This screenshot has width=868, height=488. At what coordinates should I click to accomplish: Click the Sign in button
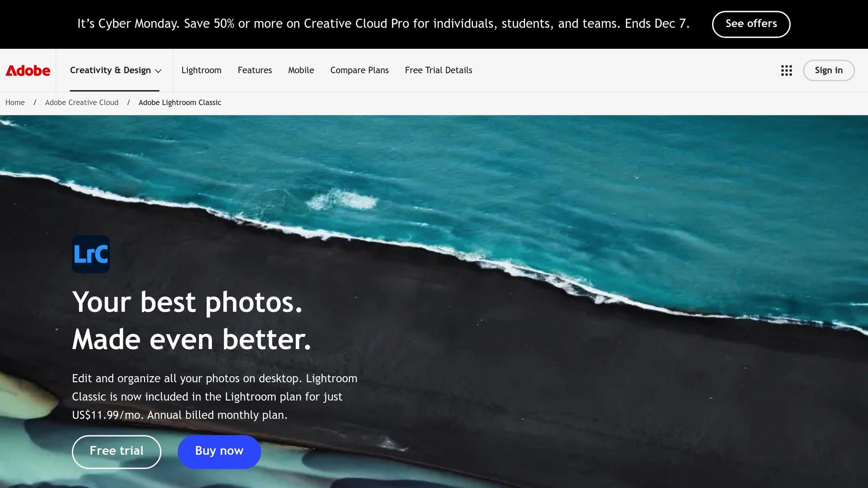click(829, 70)
